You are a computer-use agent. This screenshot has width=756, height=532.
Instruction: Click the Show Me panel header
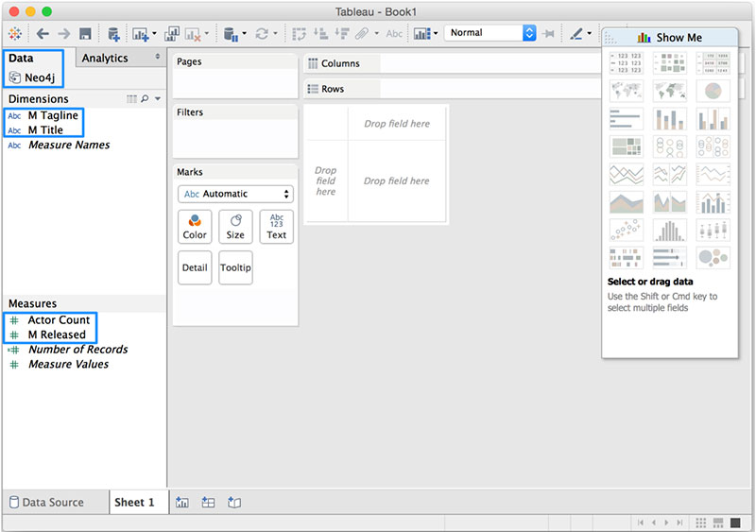pyautogui.click(x=670, y=38)
